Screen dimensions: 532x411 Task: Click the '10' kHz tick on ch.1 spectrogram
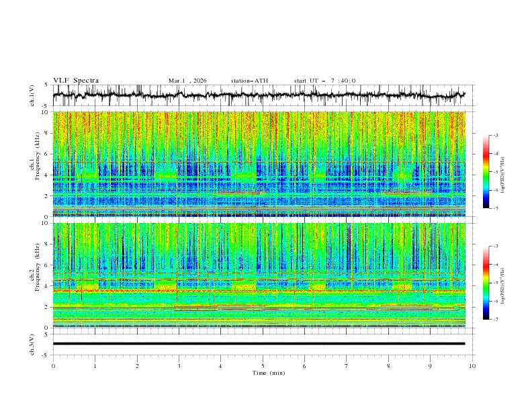click(x=46, y=112)
